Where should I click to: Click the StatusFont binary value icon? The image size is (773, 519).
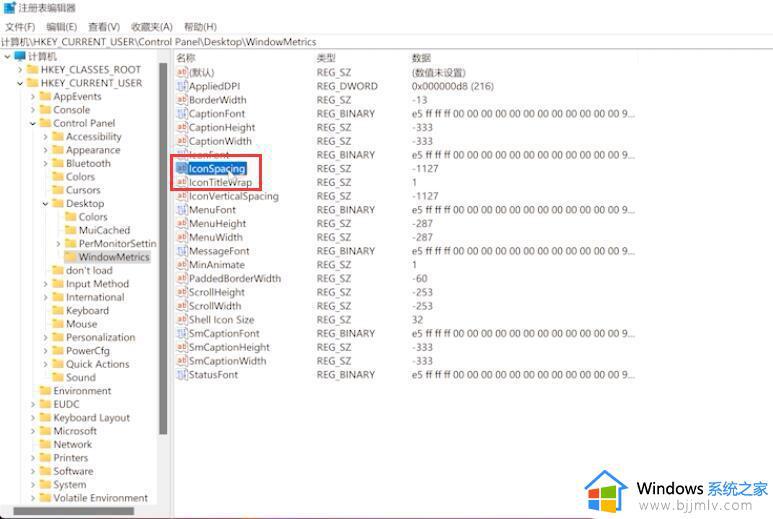[x=182, y=375]
